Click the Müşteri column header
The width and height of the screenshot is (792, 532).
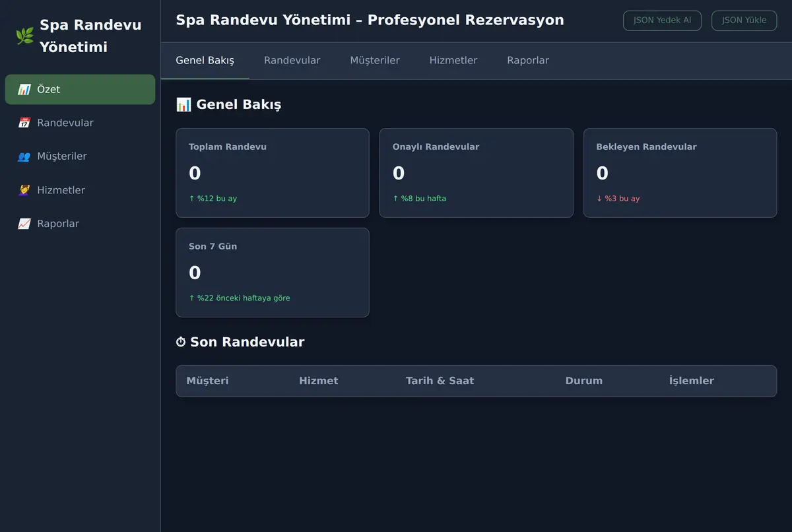207,381
